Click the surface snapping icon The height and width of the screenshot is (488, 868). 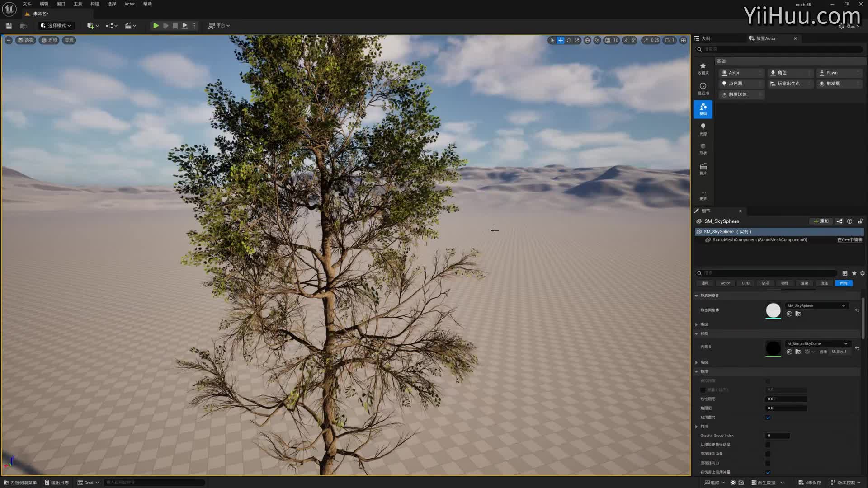(597, 40)
